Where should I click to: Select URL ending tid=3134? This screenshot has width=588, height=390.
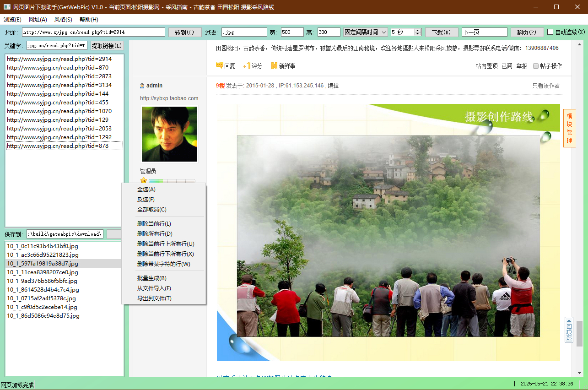64,85
